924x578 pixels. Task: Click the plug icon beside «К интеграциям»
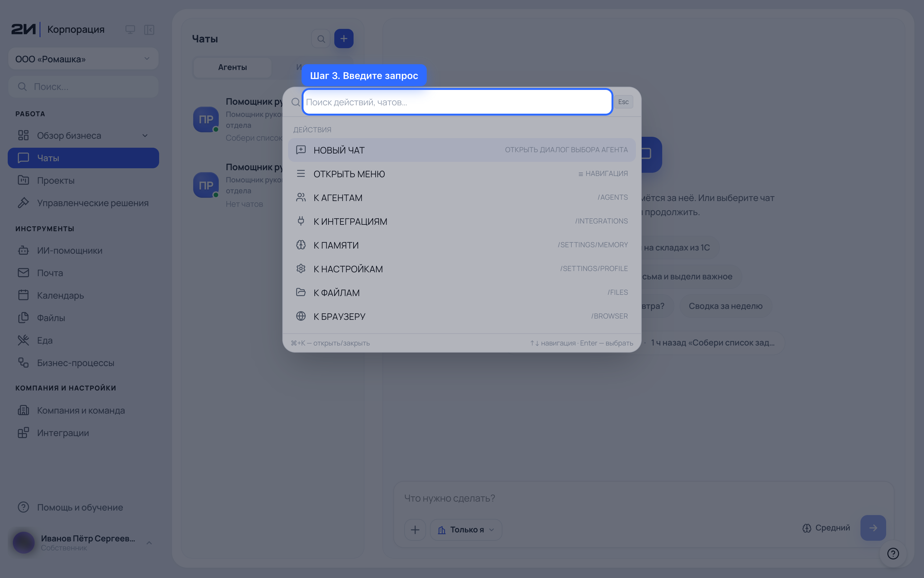coord(301,221)
